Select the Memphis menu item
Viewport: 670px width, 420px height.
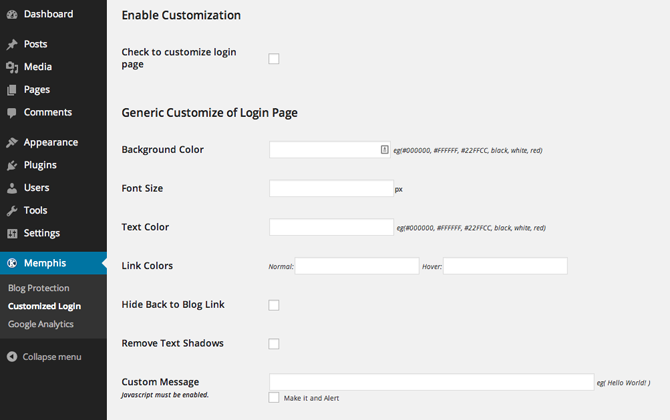(44, 264)
